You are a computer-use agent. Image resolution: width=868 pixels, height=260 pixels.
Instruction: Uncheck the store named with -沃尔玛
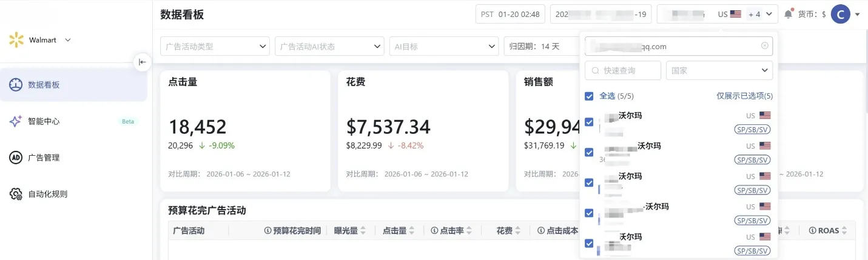[589, 213]
